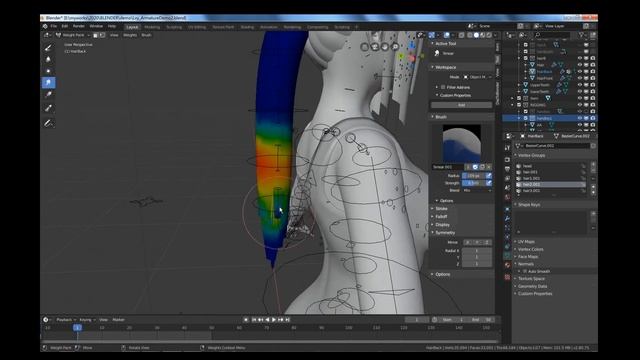
Task: Toggle Mirror X symmetry button
Action: point(468,242)
